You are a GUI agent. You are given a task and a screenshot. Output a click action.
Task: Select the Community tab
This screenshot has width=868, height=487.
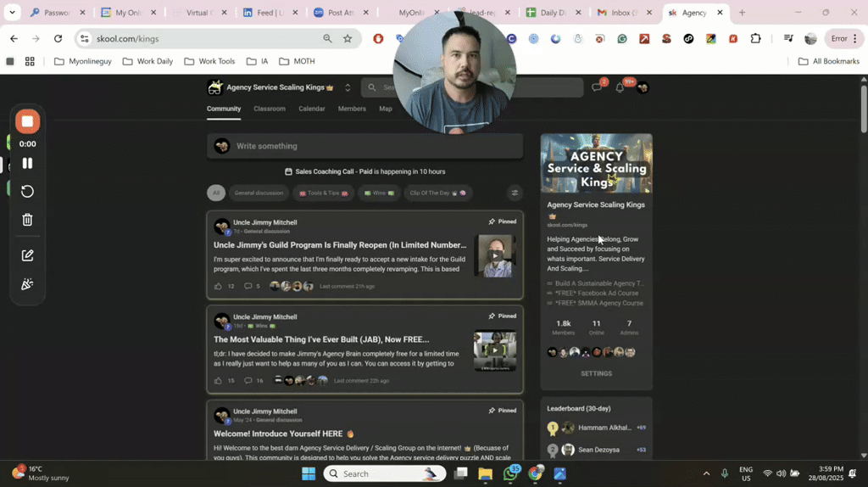224,109
